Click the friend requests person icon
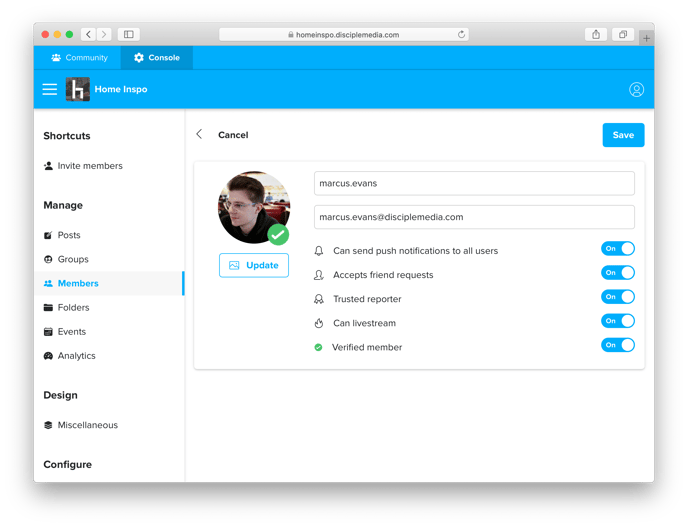Image resolution: width=688 pixels, height=527 pixels. [x=319, y=275]
